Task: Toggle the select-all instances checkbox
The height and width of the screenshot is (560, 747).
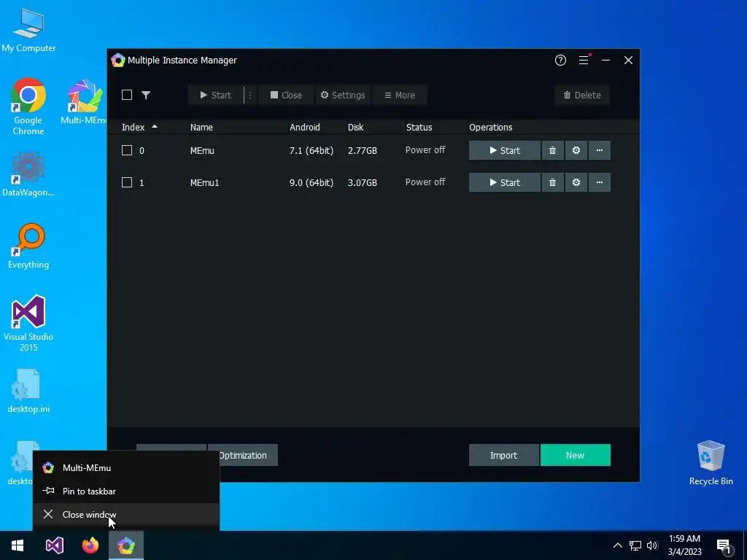Action: click(127, 95)
